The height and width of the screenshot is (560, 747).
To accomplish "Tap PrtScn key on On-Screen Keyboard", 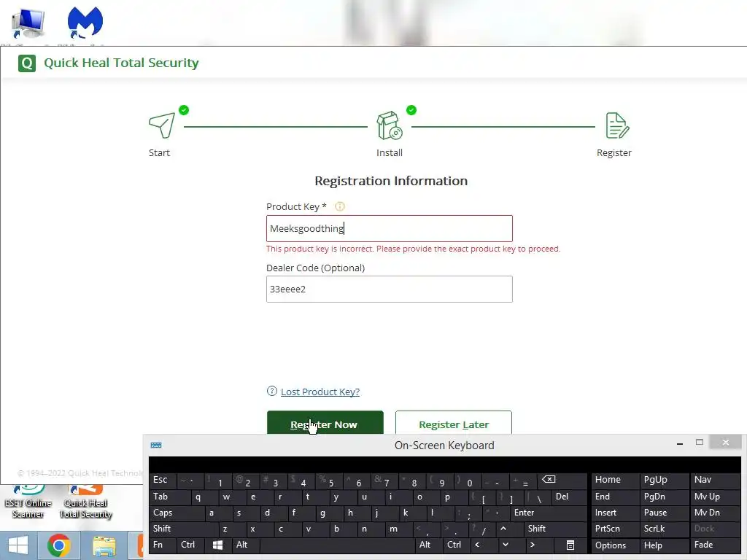I will coord(615,529).
